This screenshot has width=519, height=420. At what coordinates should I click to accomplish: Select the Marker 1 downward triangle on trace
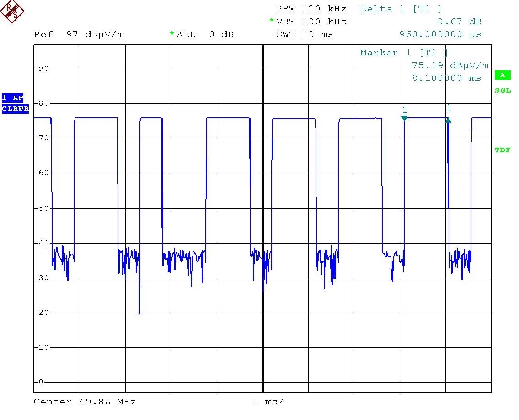(404, 118)
